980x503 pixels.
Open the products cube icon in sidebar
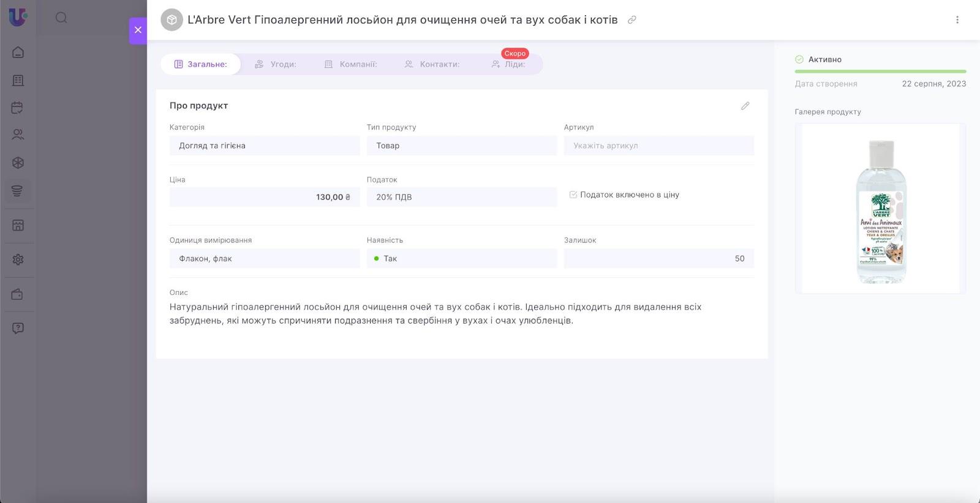coord(18,163)
